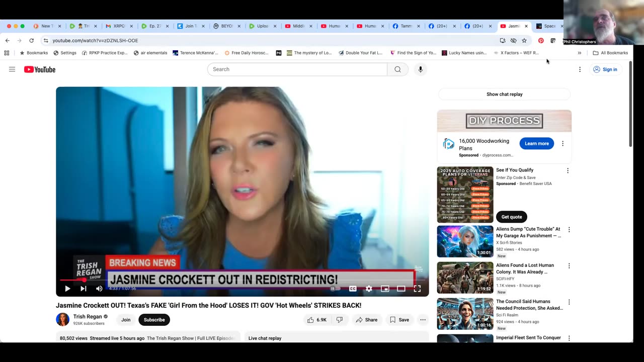Click Get quote on Benefit Saver ad

(x=512, y=217)
